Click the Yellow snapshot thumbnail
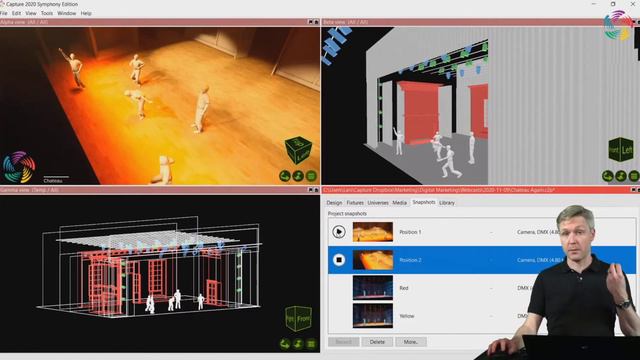Screen dimensions: 640x360 373,316
